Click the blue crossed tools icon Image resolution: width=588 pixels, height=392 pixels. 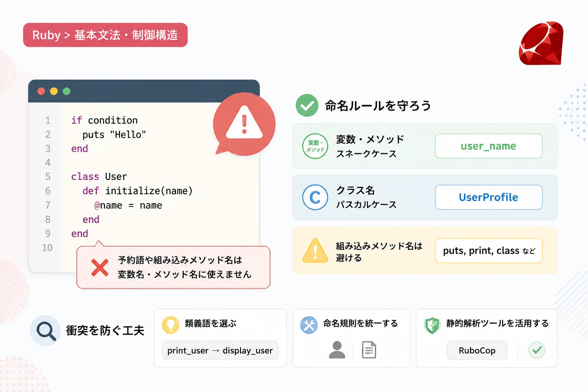(309, 325)
